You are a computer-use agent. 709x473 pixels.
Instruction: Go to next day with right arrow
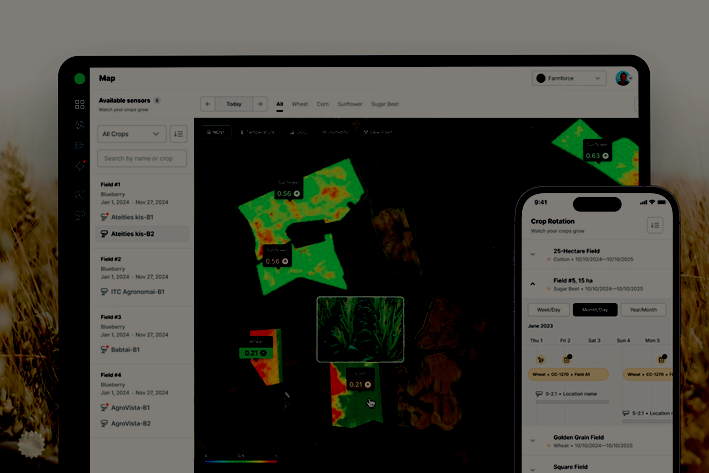pos(259,103)
